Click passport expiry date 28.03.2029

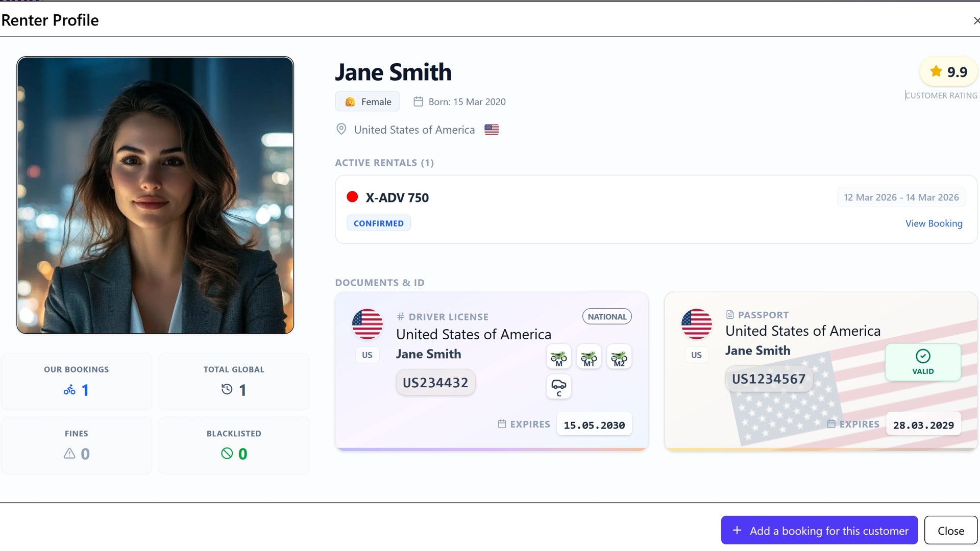pyautogui.click(x=923, y=425)
